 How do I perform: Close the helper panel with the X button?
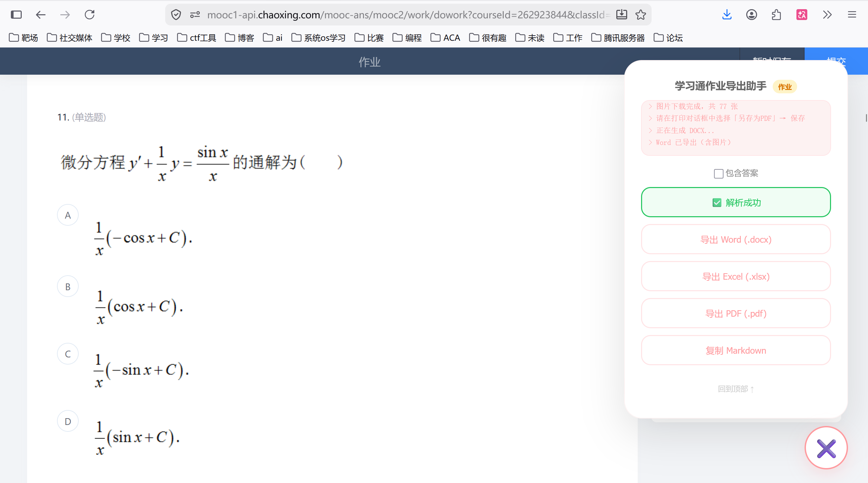tap(826, 448)
